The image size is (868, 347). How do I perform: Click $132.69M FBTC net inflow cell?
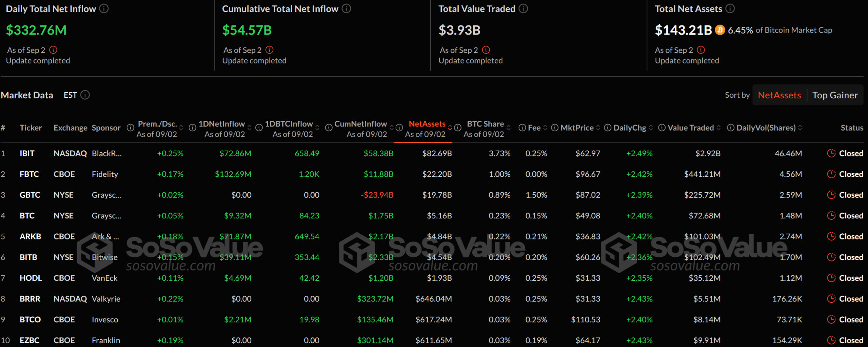[233, 174]
